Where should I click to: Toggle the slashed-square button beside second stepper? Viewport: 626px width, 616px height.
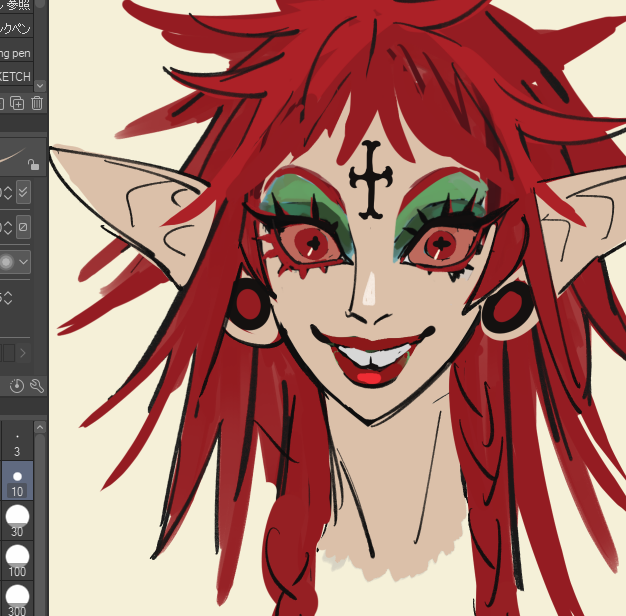point(23,227)
